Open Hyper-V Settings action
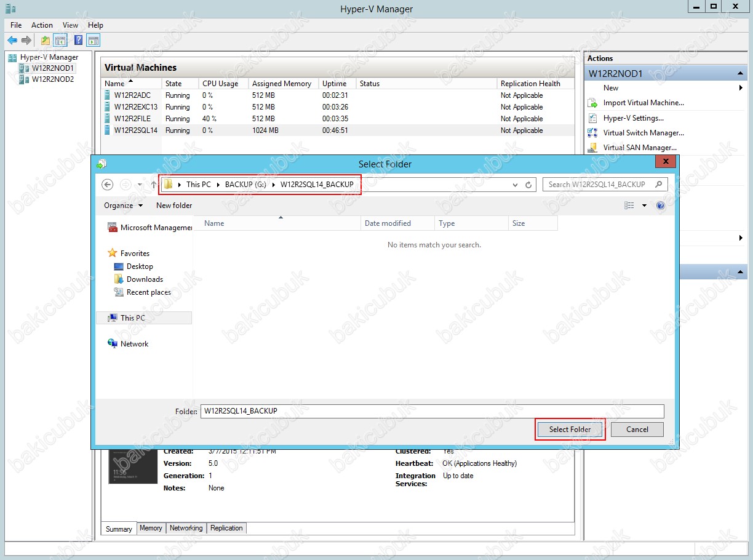The image size is (753, 560). (x=633, y=118)
